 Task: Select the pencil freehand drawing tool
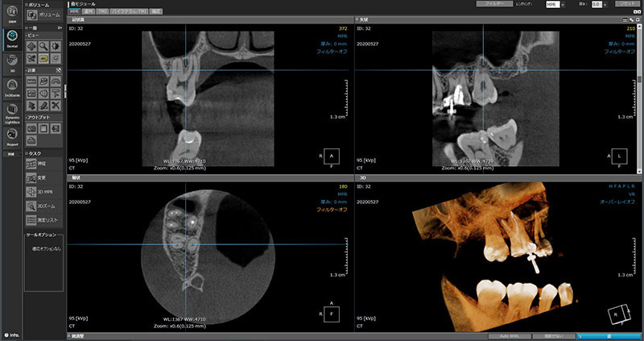(x=43, y=106)
